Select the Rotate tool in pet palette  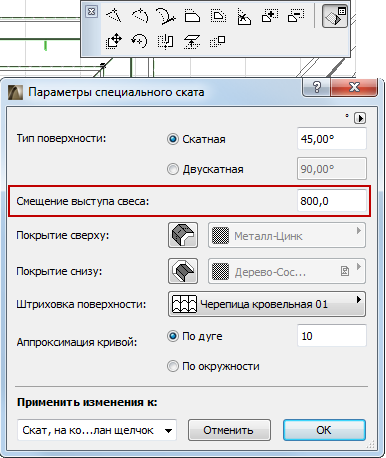(x=140, y=41)
